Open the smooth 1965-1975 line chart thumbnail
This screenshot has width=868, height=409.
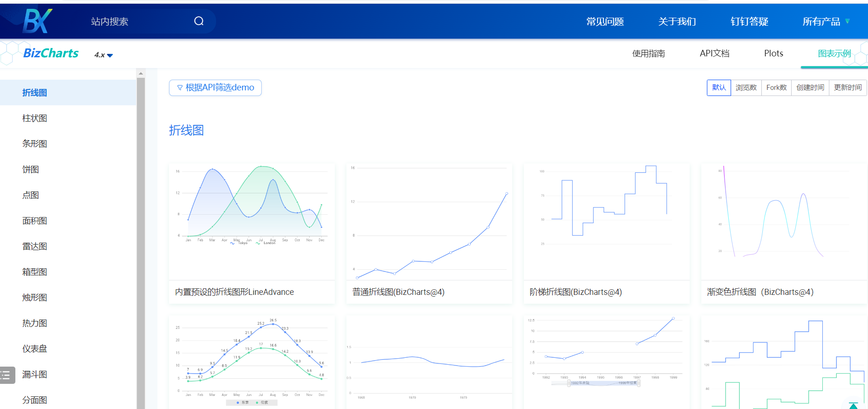coord(429,362)
